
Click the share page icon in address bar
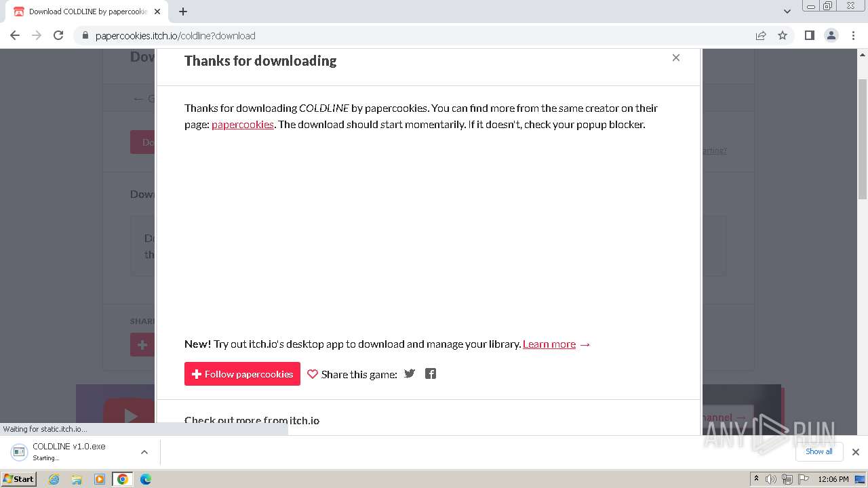[x=761, y=35]
